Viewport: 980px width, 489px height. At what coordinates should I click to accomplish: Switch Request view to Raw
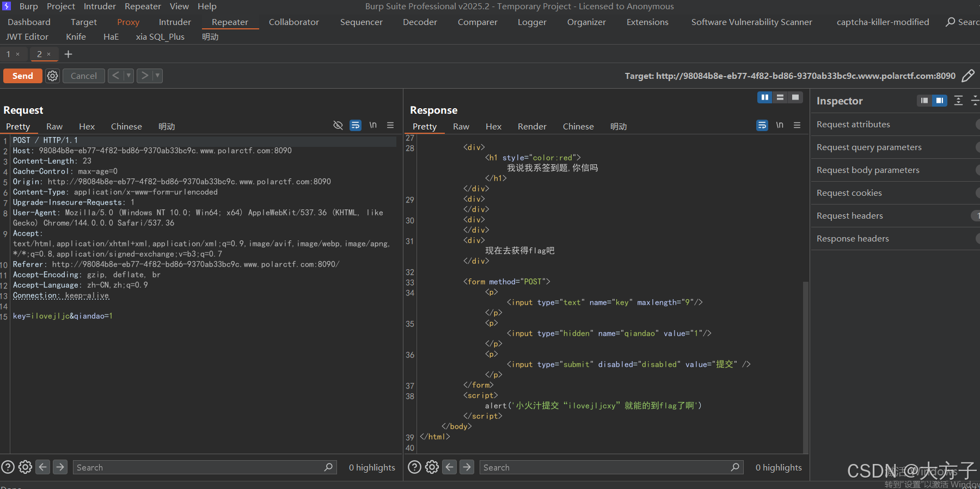(x=54, y=126)
